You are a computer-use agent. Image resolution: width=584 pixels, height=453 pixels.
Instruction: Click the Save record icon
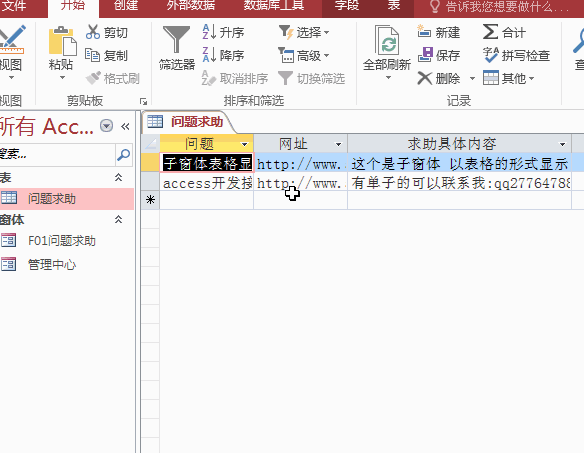pyautogui.click(x=425, y=55)
